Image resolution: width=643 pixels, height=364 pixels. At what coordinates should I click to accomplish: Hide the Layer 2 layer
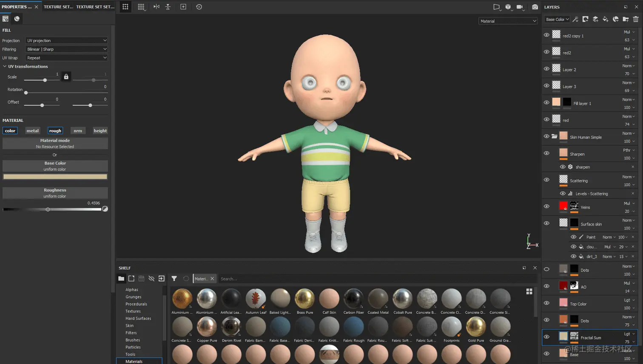[x=546, y=69]
